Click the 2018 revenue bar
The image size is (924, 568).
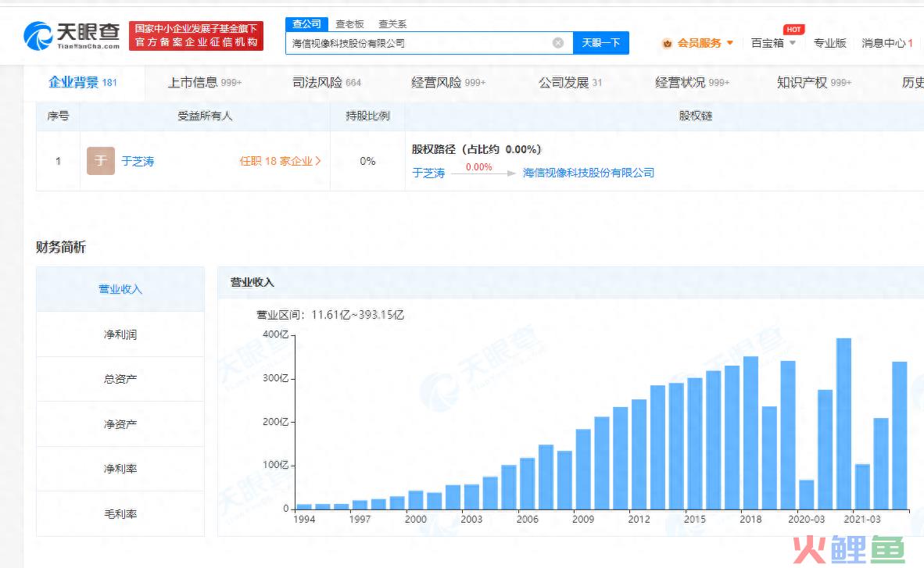(x=750, y=433)
